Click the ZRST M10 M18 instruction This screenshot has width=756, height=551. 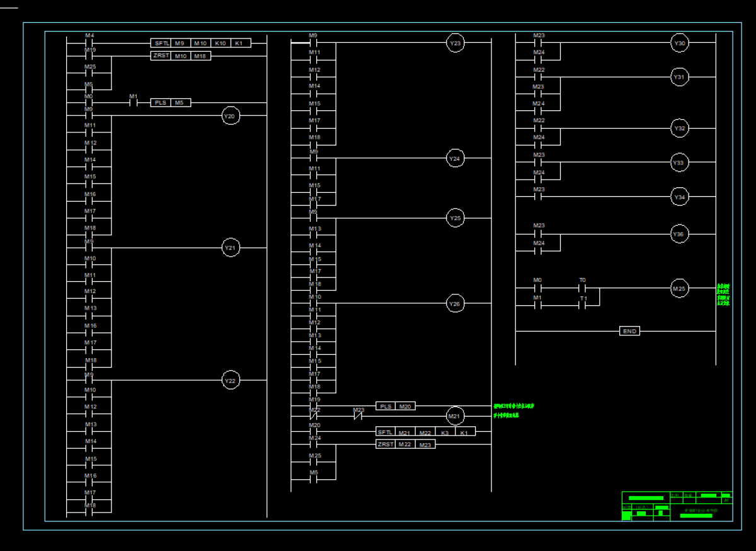click(x=181, y=56)
